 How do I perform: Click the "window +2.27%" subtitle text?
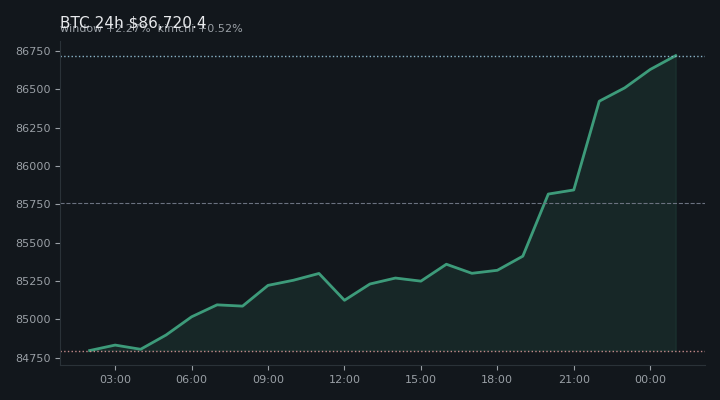[105, 28]
